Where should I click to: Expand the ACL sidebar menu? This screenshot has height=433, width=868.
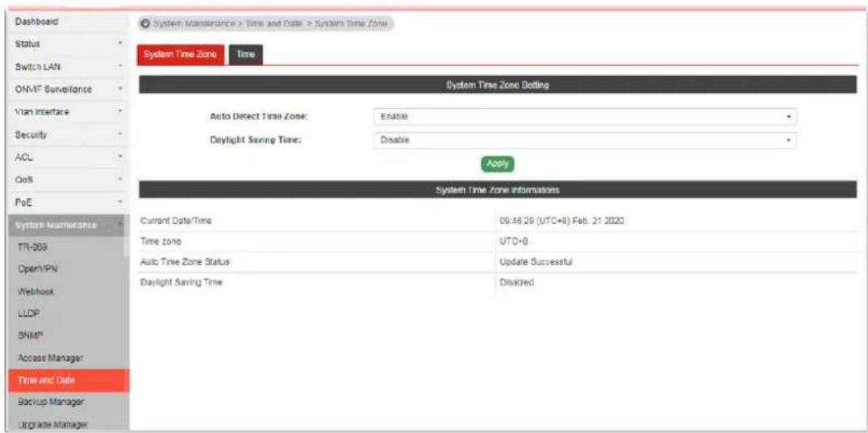click(69, 157)
